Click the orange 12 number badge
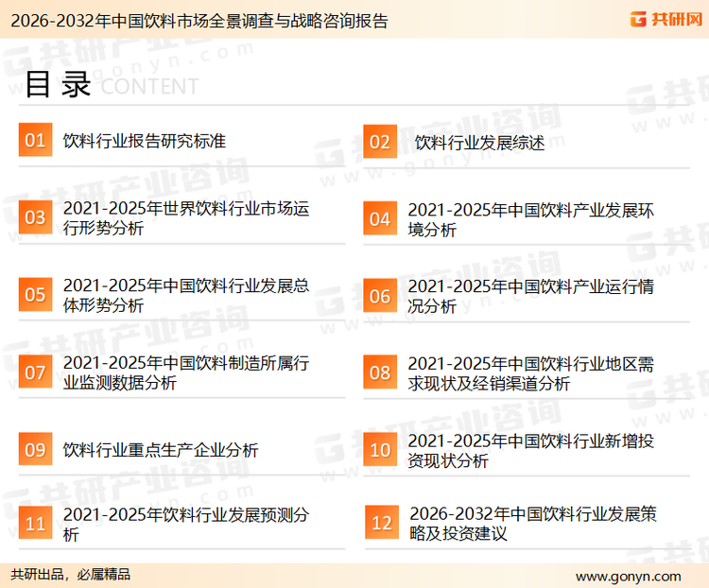 pyautogui.click(x=382, y=523)
